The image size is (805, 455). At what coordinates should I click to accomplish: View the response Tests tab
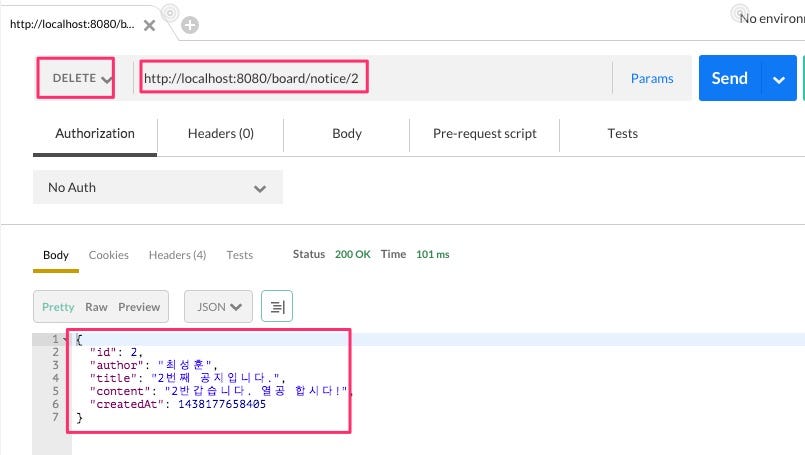point(240,255)
